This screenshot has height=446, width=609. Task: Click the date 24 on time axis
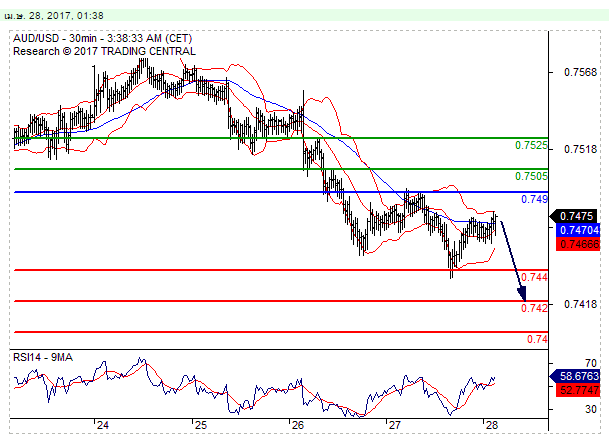[x=103, y=425]
